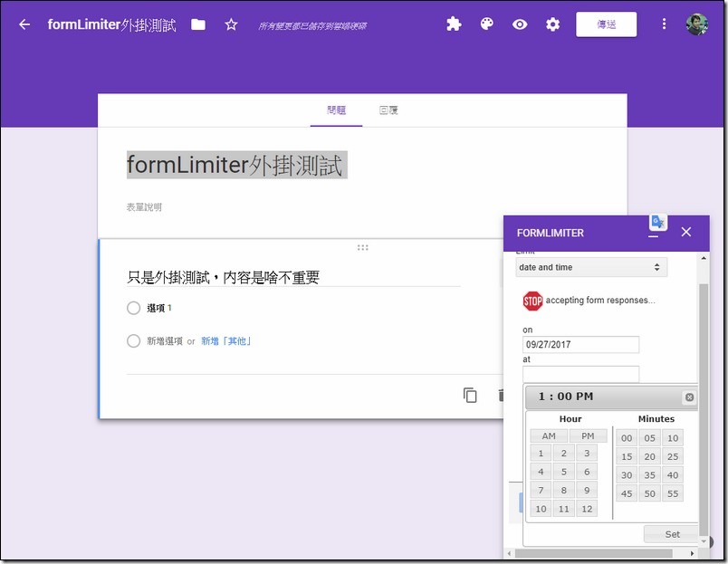
Task: Select 00 minutes in time picker
Action: pyautogui.click(x=627, y=438)
